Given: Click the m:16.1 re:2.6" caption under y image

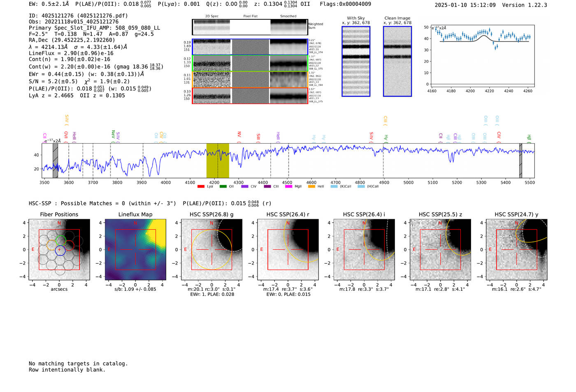Looking at the screenshot, I should (517, 289).
